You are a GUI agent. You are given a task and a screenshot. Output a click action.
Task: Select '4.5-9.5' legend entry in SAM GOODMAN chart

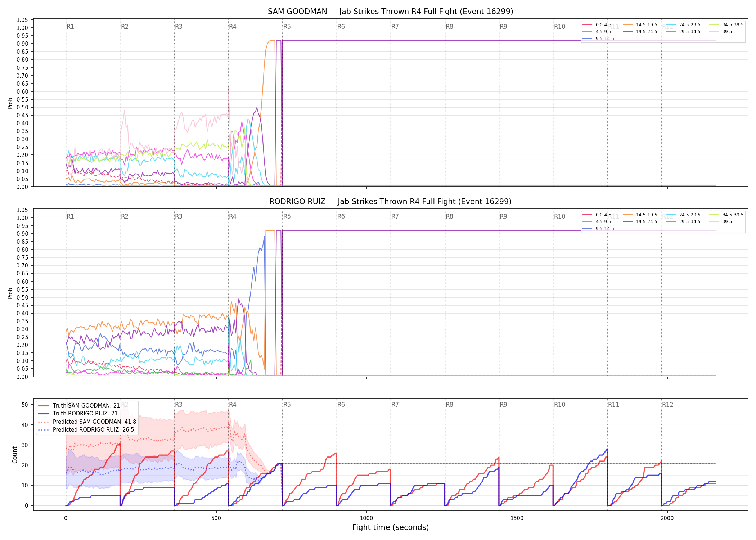tap(597, 32)
